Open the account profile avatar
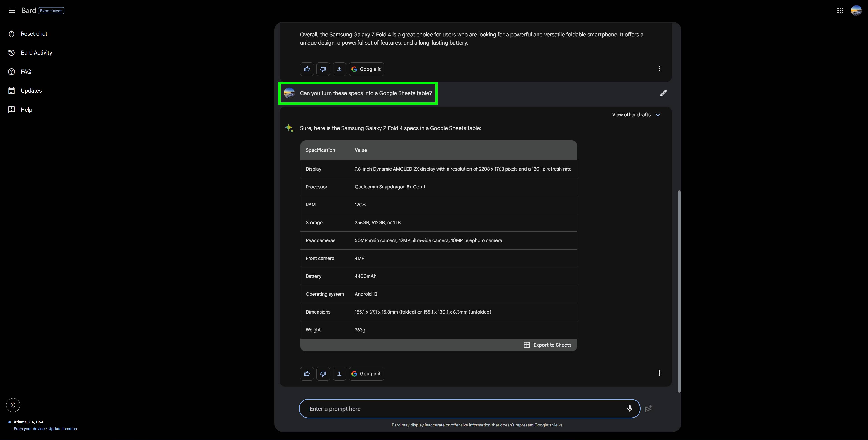The image size is (868, 440). 856,11
